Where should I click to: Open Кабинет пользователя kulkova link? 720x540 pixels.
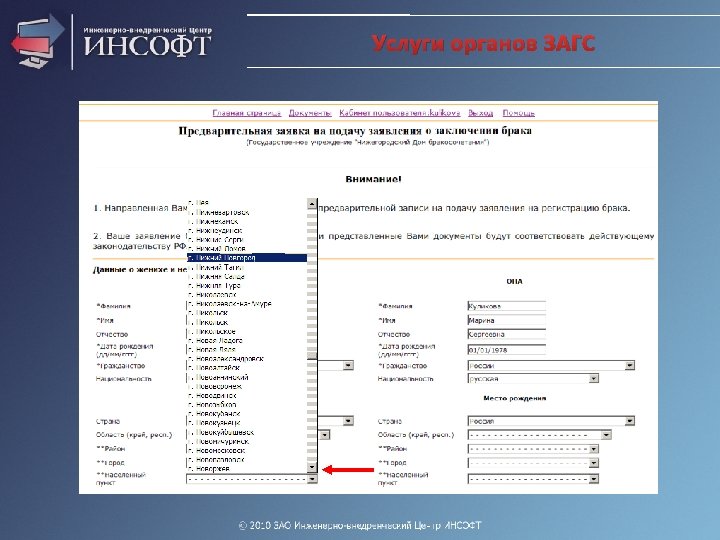pos(399,113)
